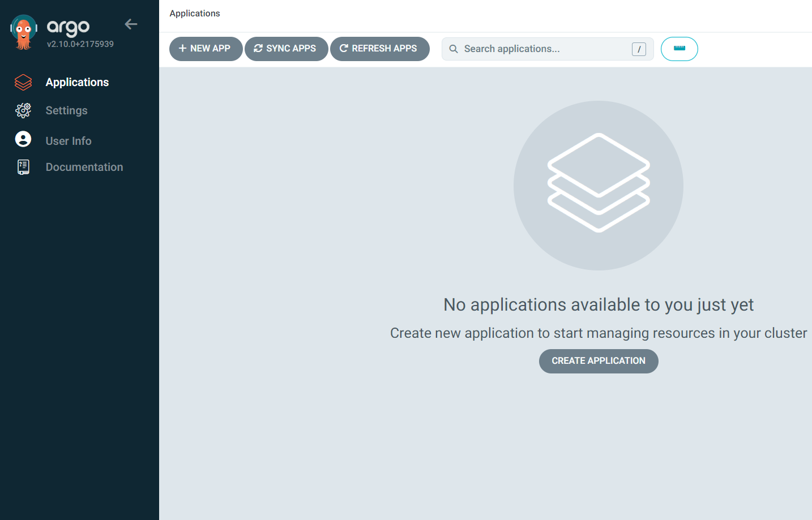Click the argo wordmark text
Image resolution: width=812 pixels, height=520 pixels.
click(68, 27)
